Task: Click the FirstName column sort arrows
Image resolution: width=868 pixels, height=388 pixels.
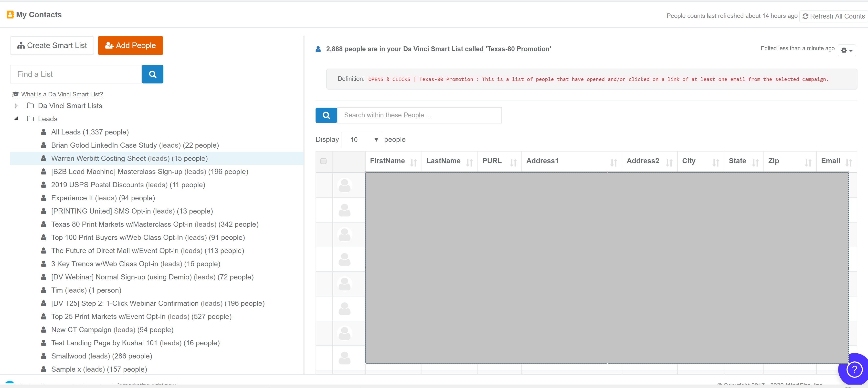Action: tap(413, 163)
